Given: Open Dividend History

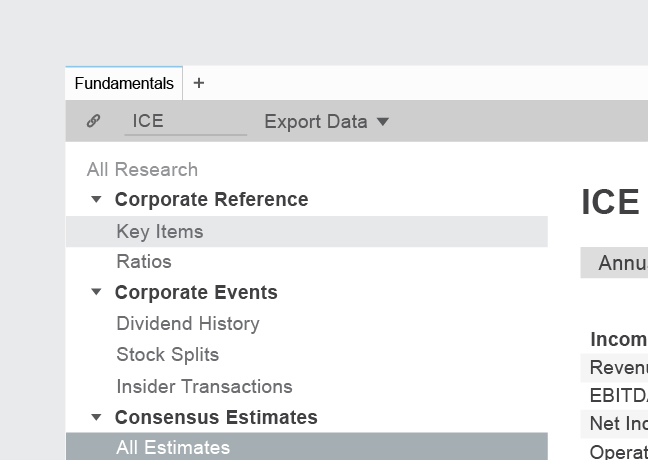Looking at the screenshot, I should point(188,324).
